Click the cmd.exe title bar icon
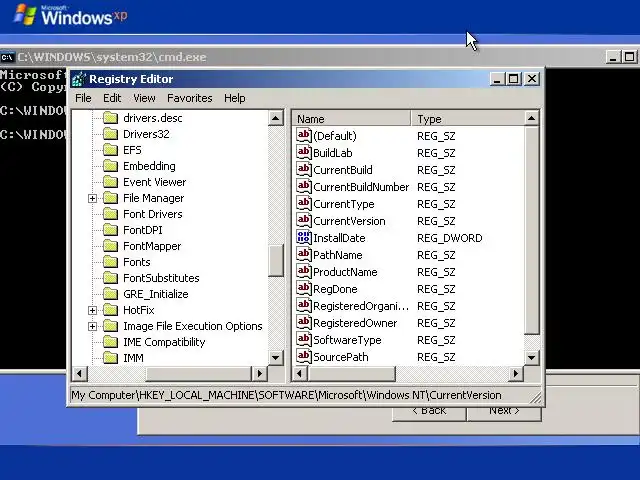 tap(7, 57)
